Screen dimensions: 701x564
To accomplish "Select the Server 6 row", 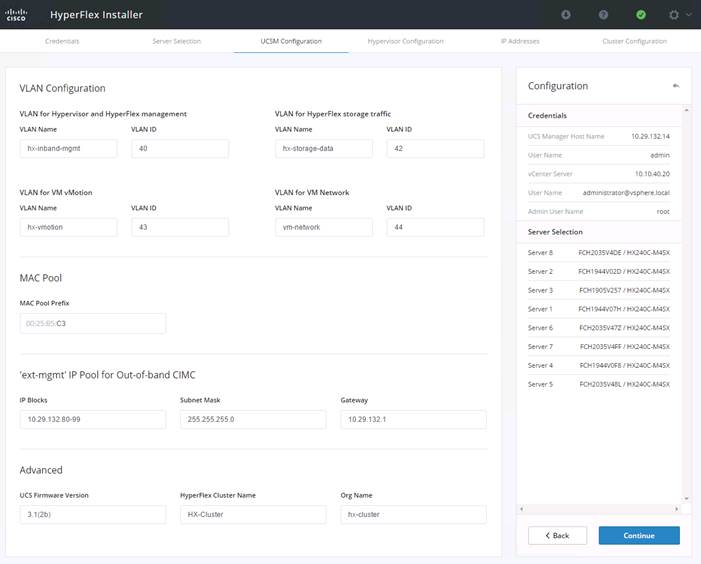I will 599,328.
